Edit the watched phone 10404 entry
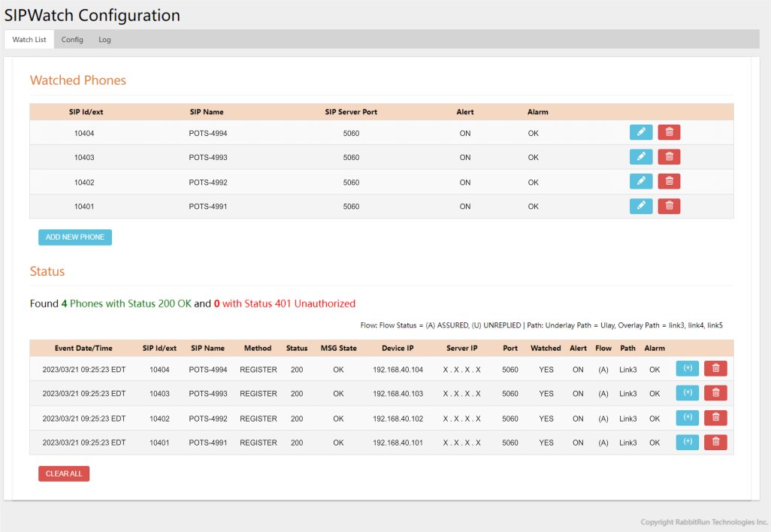This screenshot has width=771, height=532. (x=640, y=132)
